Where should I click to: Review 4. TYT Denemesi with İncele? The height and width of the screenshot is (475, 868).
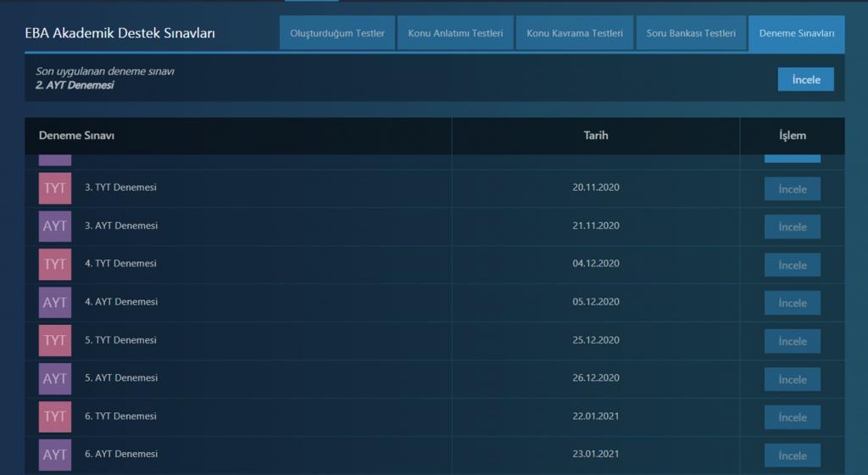click(x=793, y=265)
